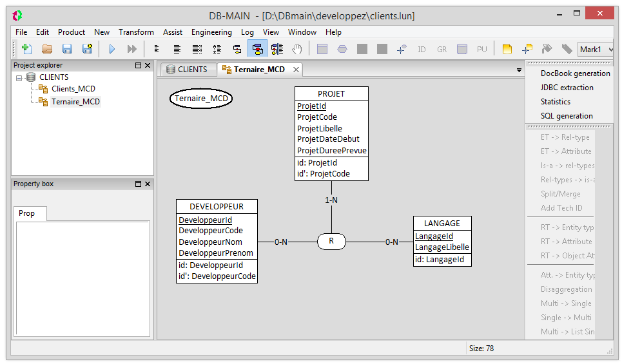Open the tab list dropdown arrow
This screenshot has height=364, width=622.
[519, 70]
